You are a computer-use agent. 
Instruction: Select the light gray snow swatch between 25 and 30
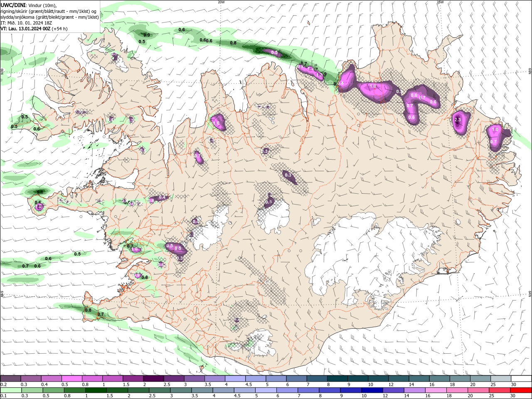pos(501,379)
